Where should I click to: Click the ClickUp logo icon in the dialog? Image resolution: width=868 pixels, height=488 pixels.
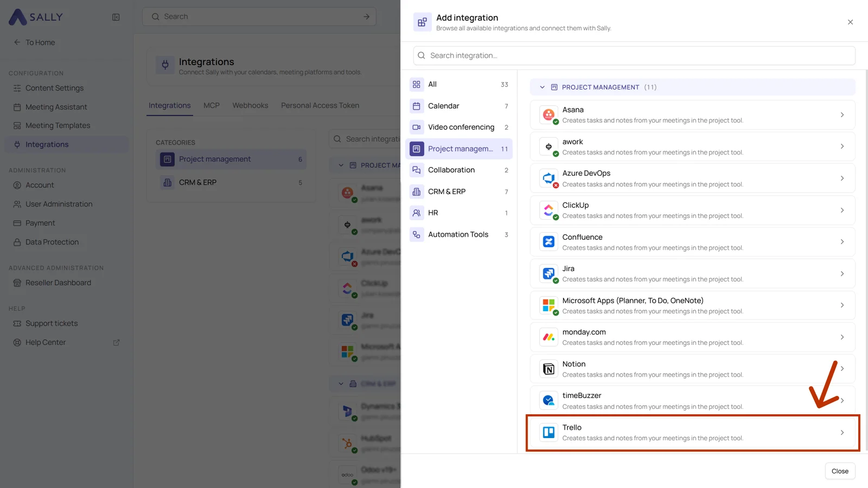tap(548, 210)
